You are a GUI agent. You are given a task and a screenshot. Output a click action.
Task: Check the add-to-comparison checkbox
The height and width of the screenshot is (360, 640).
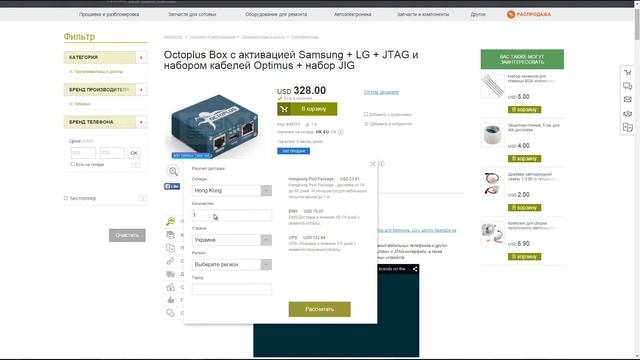click(366, 114)
